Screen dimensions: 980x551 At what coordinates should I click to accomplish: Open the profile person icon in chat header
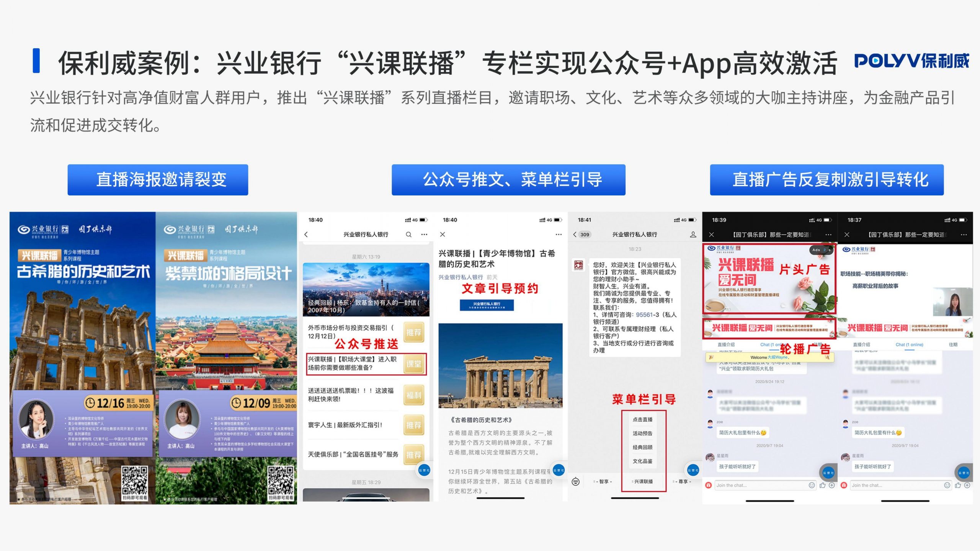pyautogui.click(x=693, y=235)
